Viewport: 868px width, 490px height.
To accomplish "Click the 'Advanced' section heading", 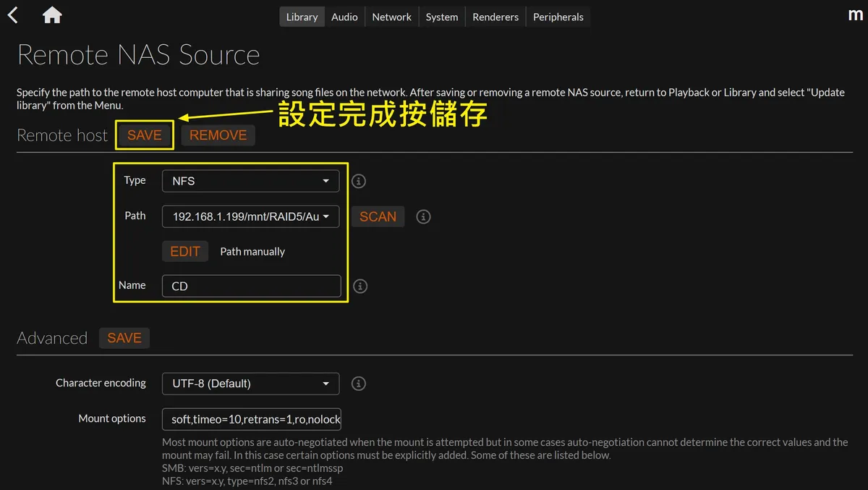I will point(52,338).
